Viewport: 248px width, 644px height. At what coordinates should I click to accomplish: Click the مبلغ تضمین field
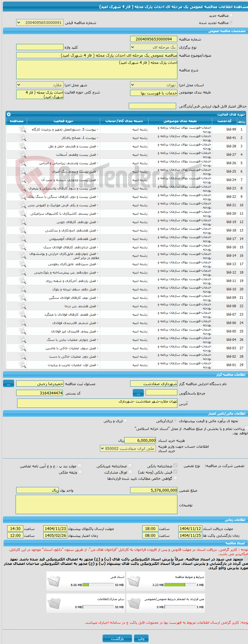154,490
